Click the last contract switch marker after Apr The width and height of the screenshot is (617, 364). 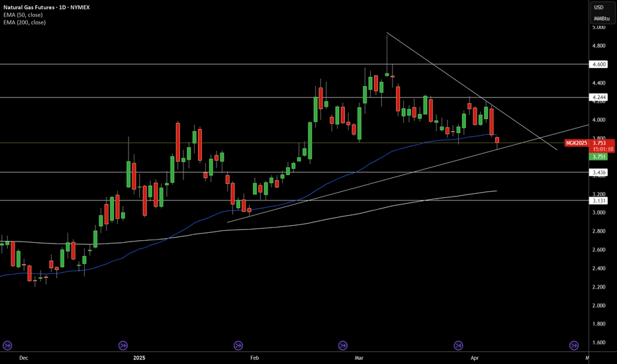tap(574, 345)
